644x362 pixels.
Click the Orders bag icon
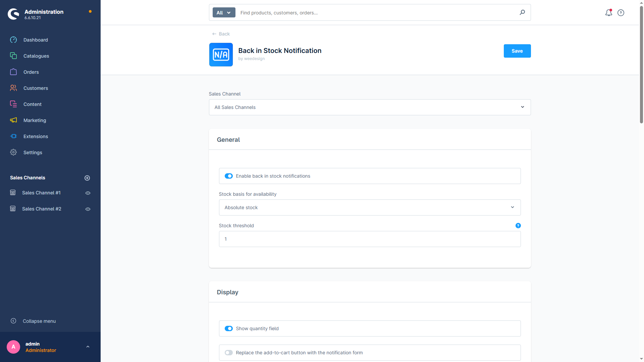pos(13,72)
